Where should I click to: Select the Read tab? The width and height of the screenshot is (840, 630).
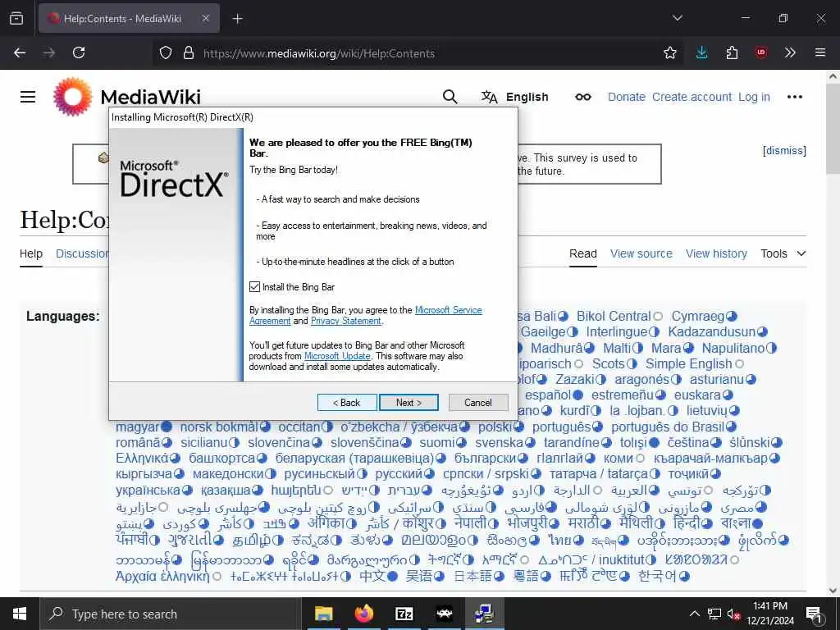pyautogui.click(x=583, y=253)
